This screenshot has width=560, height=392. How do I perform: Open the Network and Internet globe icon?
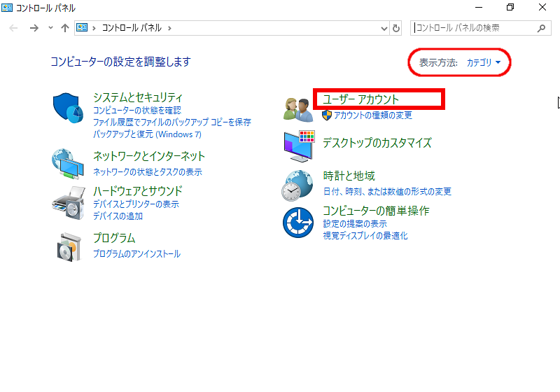tap(68, 164)
